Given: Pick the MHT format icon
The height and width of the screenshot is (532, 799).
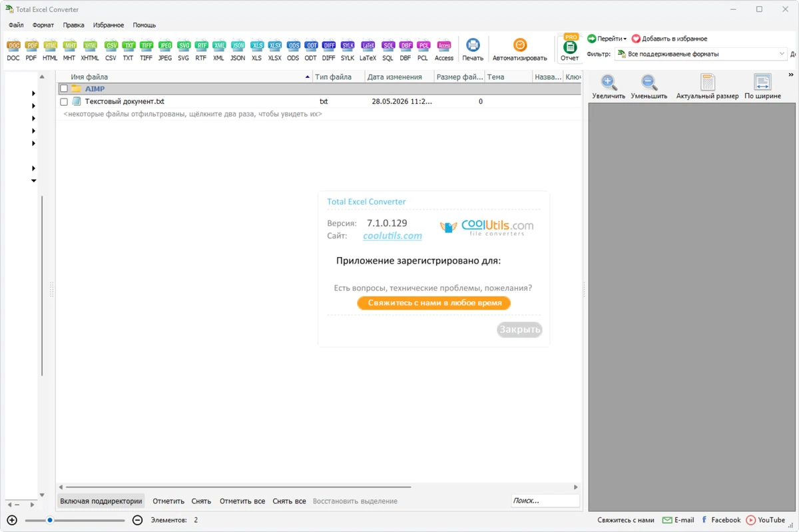Looking at the screenshot, I should point(69,50).
